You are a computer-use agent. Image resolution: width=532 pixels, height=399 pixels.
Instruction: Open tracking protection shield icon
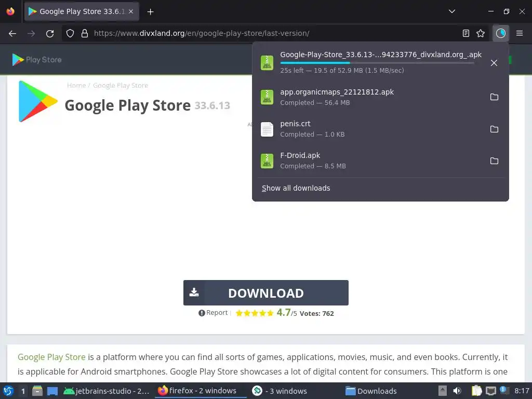click(70, 33)
